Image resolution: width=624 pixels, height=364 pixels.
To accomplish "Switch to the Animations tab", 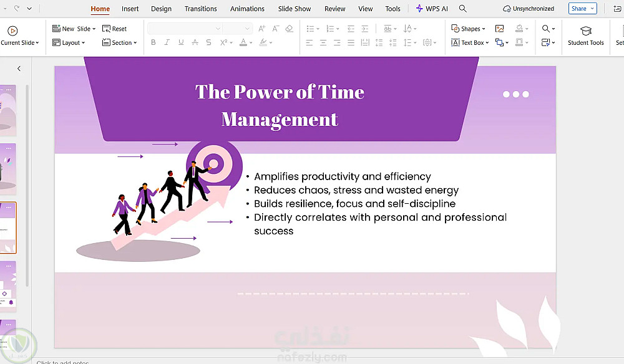I will tap(247, 9).
